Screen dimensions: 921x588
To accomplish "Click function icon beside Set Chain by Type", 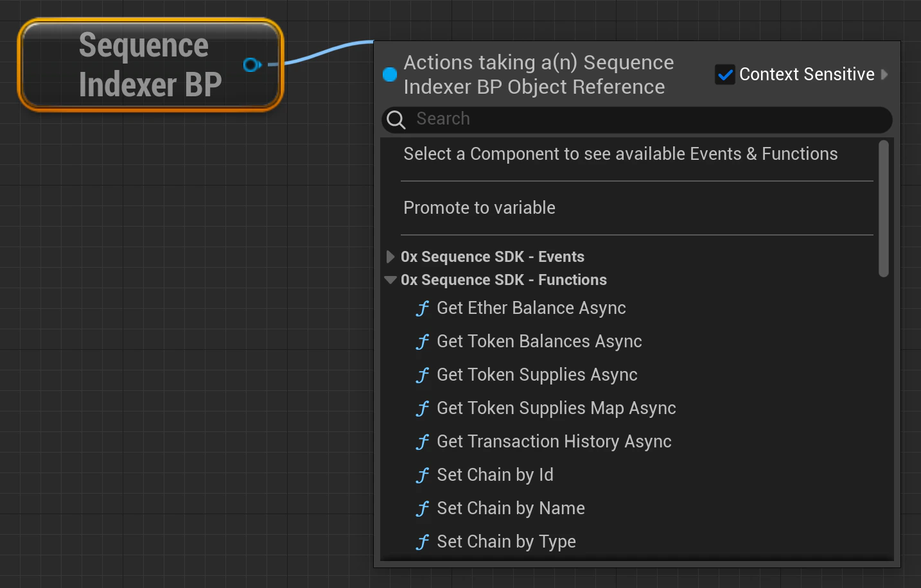I will point(423,542).
